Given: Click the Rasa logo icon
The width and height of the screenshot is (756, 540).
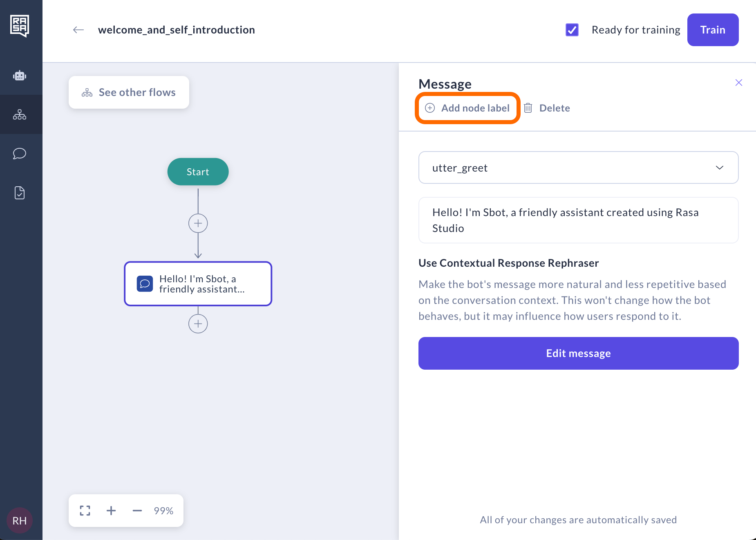Looking at the screenshot, I should pos(20,26).
